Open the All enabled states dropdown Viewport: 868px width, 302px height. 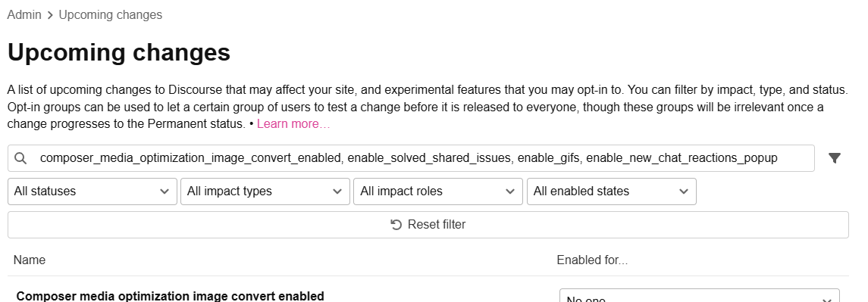pos(612,191)
